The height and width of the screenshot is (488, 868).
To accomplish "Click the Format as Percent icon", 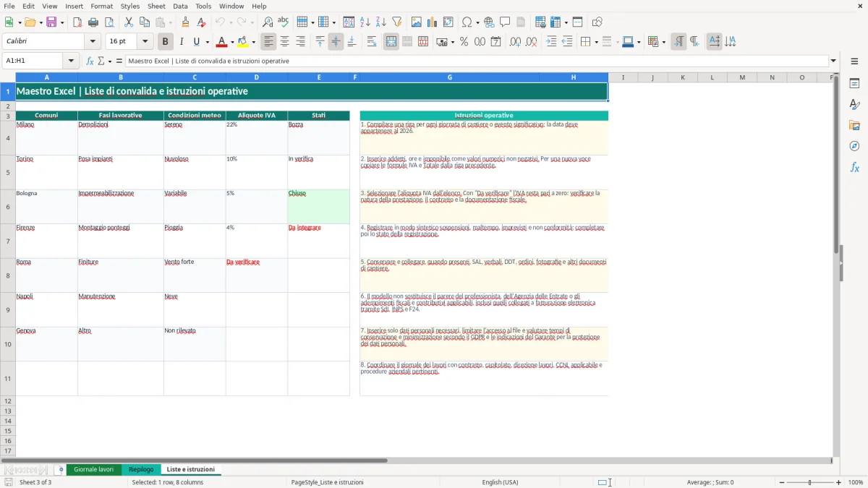I will 464,42.
